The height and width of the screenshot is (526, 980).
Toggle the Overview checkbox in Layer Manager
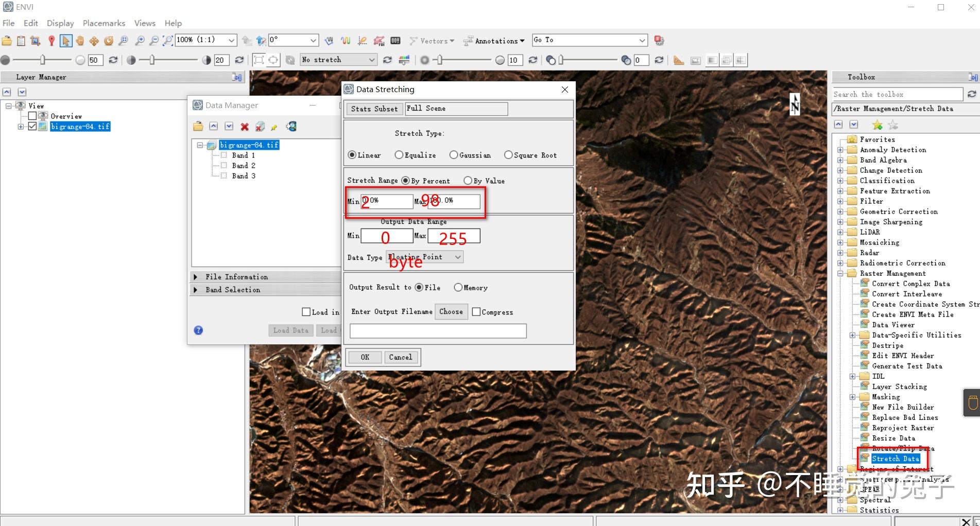pyautogui.click(x=32, y=116)
